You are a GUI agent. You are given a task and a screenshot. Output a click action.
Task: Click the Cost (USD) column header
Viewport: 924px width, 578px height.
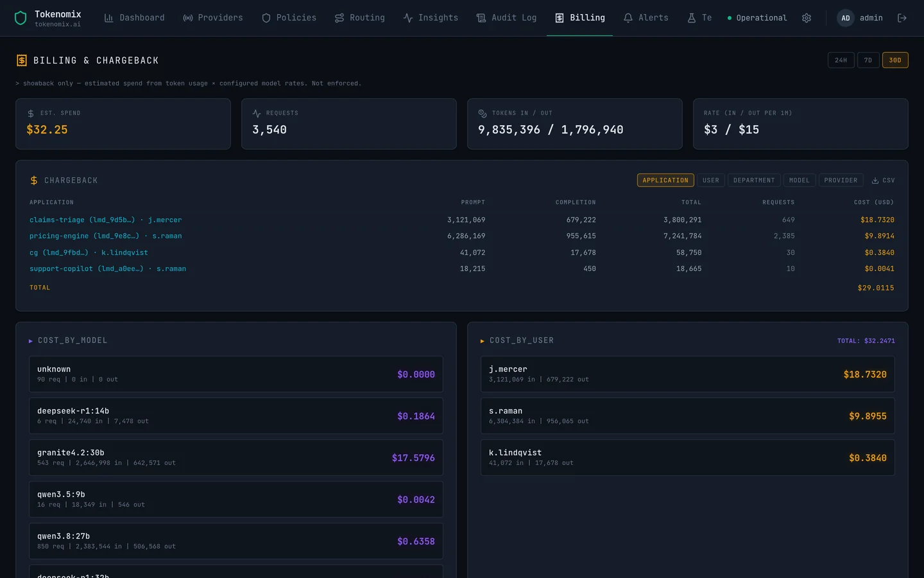pos(873,202)
